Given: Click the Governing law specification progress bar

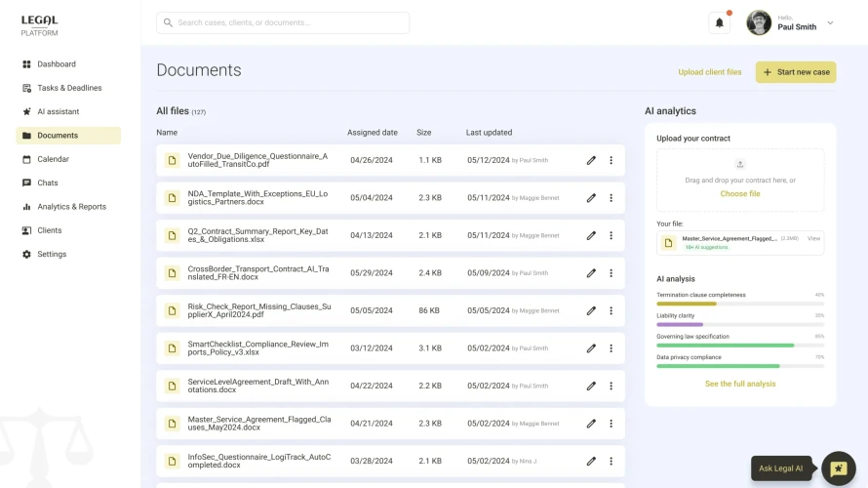Looking at the screenshot, I should [740, 346].
